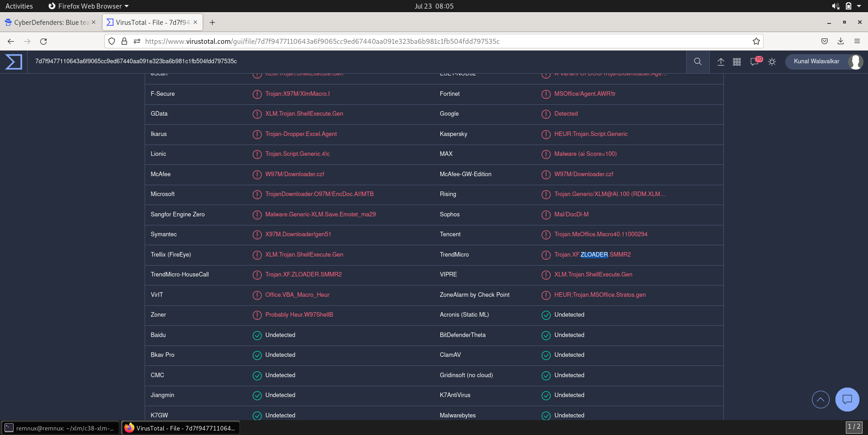This screenshot has height=435, width=868.
Task: Click the Microsoft TrojanDownloader:O97M/EncDoc.AI!MTB result
Action: [320, 194]
